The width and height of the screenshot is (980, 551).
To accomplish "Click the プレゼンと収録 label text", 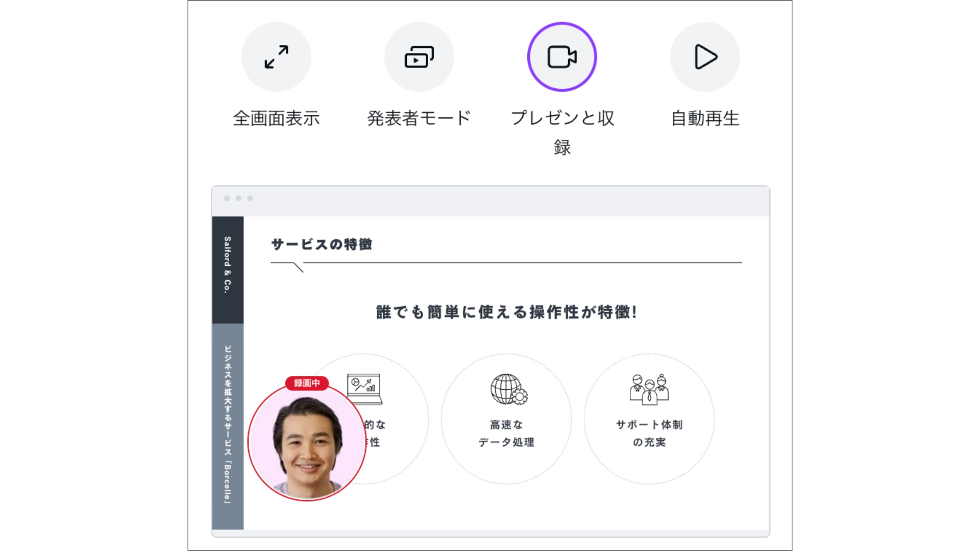I will (x=562, y=118).
